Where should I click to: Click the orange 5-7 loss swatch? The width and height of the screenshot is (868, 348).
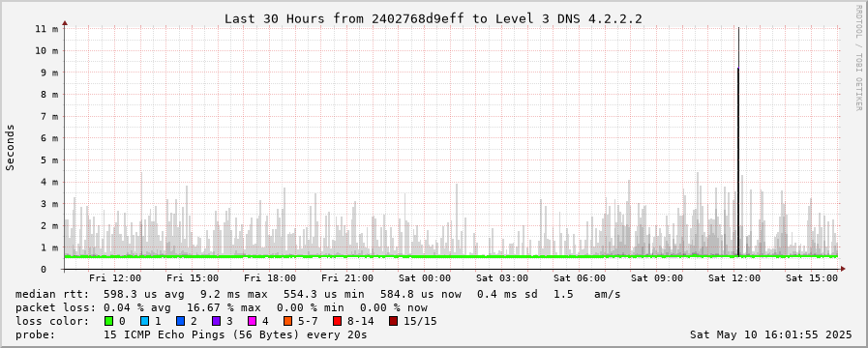287,321
